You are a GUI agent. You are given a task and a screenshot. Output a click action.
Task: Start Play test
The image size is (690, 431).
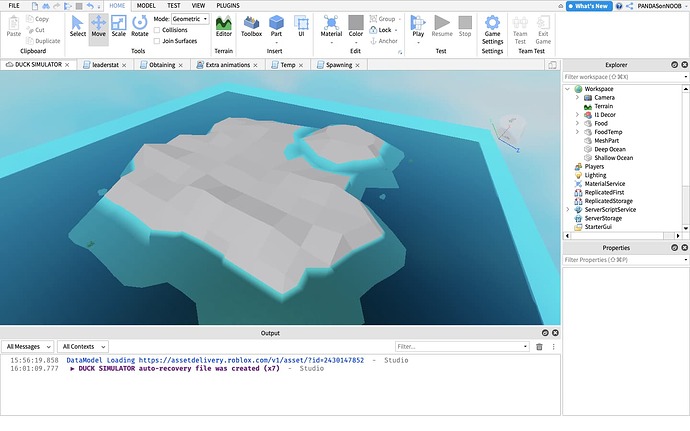(418, 26)
